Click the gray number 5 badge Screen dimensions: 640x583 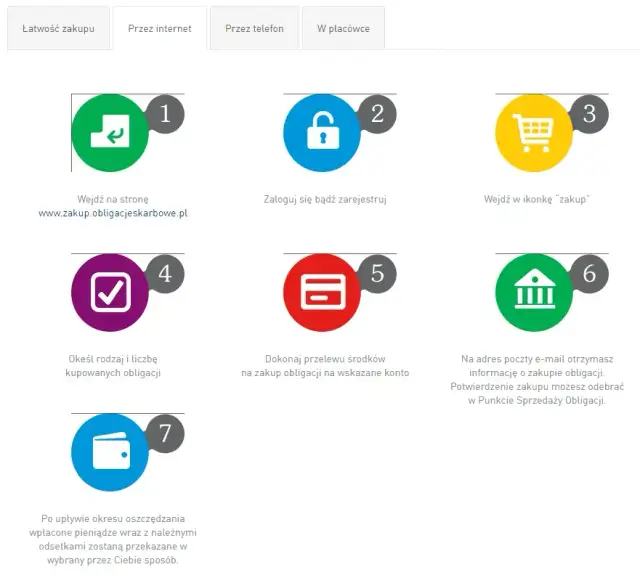pos(377,274)
